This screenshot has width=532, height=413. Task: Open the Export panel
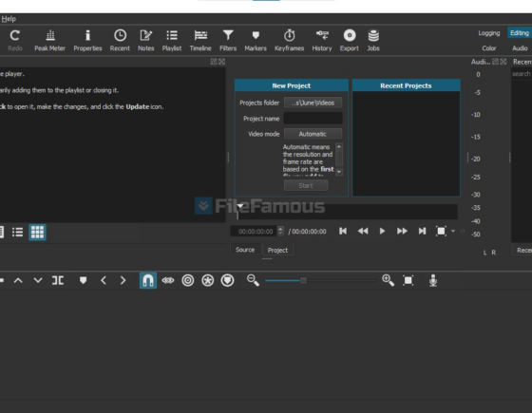click(350, 40)
